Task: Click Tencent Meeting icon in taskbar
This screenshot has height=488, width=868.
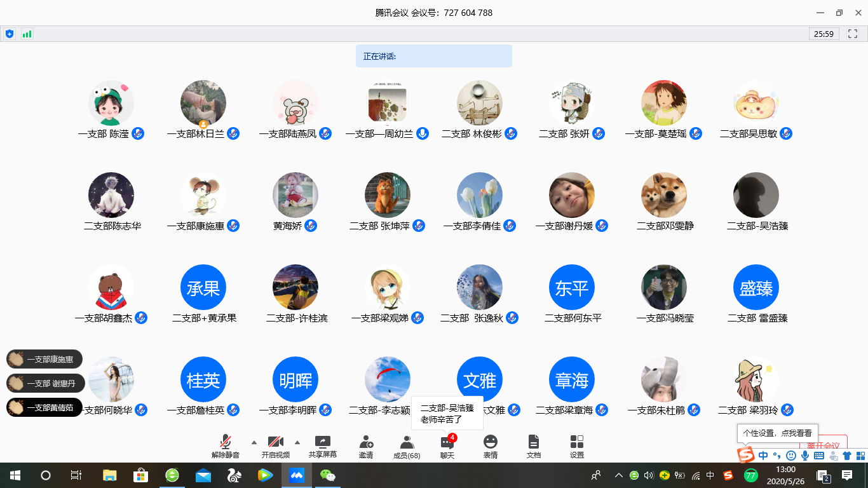Action: [298, 475]
